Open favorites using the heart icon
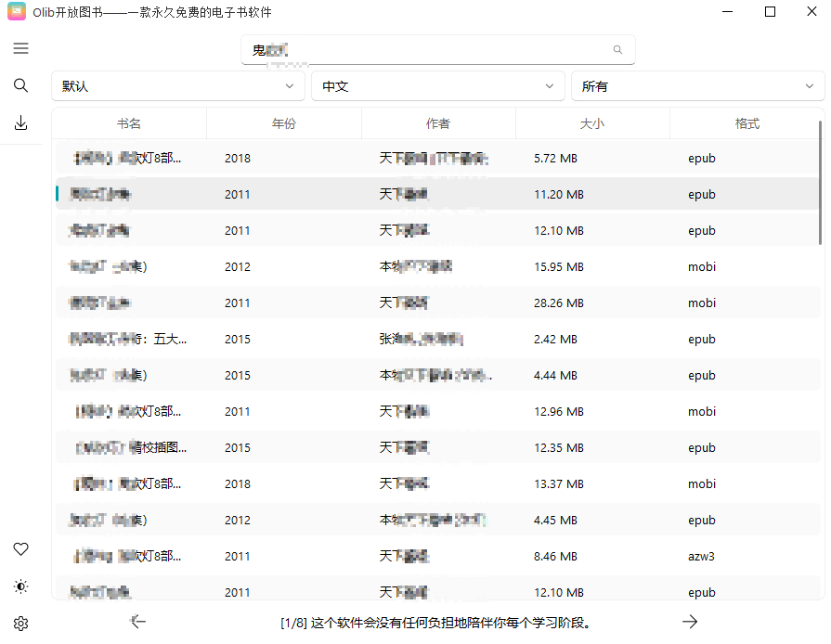 (20, 548)
